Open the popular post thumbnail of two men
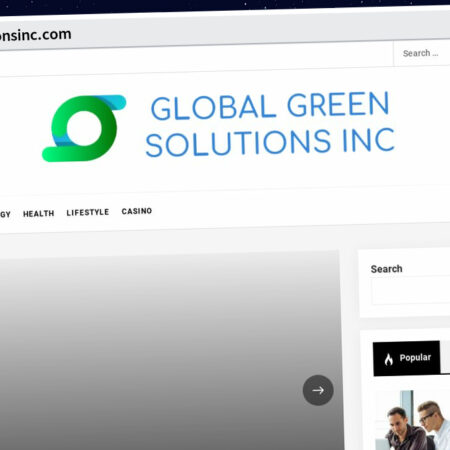 tap(413, 420)
